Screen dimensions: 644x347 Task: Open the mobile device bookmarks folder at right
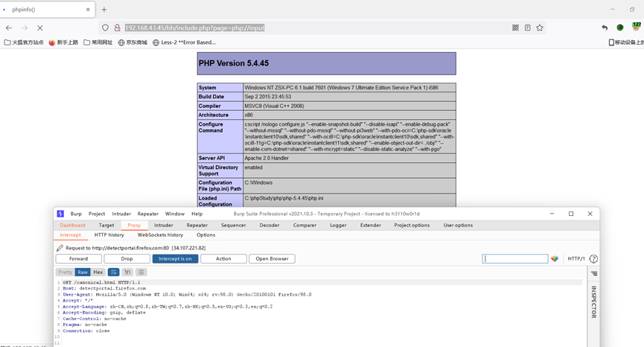click(x=626, y=42)
